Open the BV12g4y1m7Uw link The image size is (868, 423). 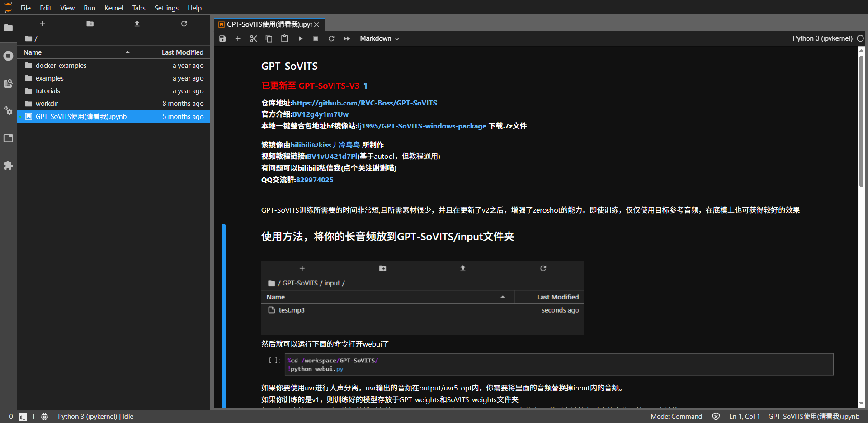[x=320, y=114]
